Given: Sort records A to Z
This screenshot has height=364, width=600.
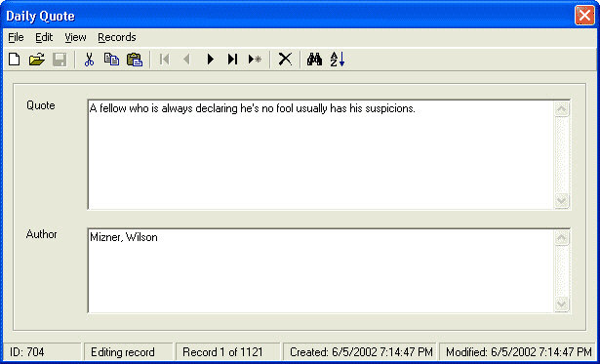Looking at the screenshot, I should pyautogui.click(x=338, y=60).
